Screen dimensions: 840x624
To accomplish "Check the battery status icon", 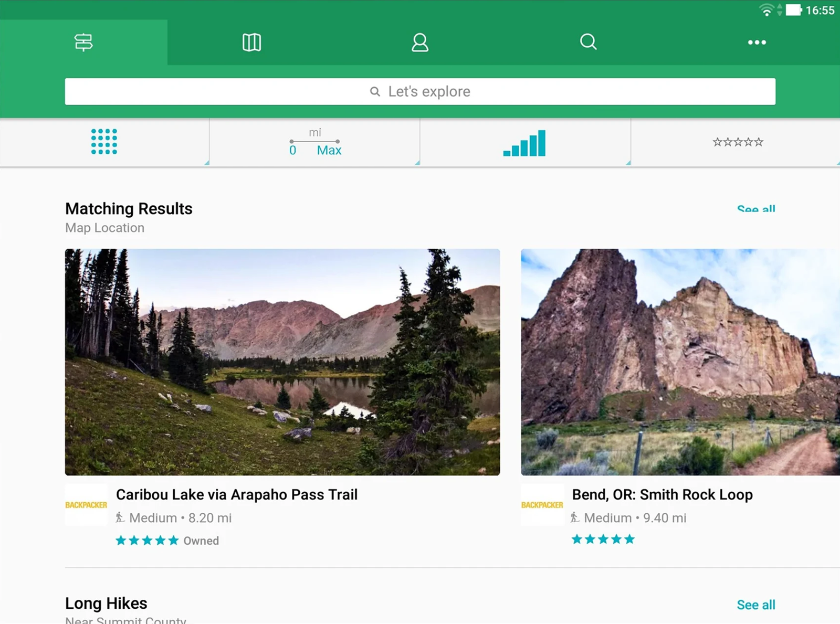I will [x=794, y=10].
